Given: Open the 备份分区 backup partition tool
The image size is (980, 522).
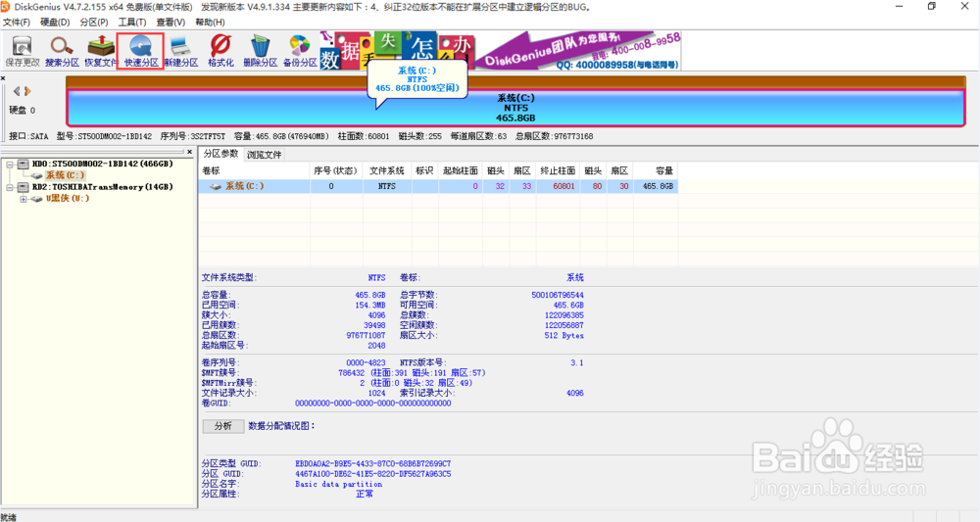Looking at the screenshot, I should tap(300, 51).
